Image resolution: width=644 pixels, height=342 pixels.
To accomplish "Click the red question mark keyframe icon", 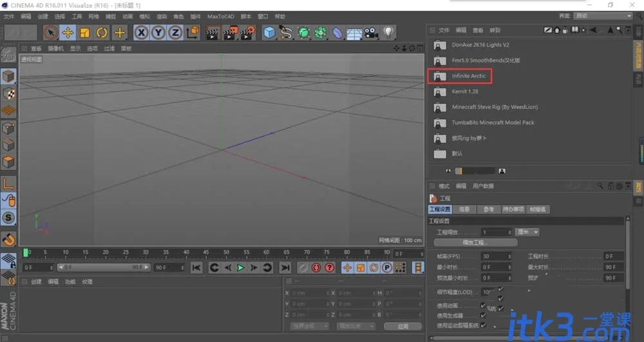I will pyautogui.click(x=329, y=268).
